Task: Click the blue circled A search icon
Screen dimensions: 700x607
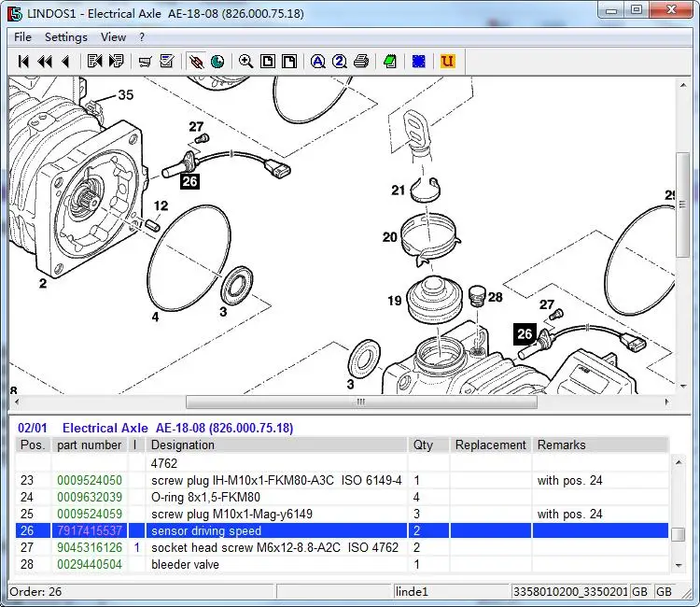Action: tap(318, 62)
